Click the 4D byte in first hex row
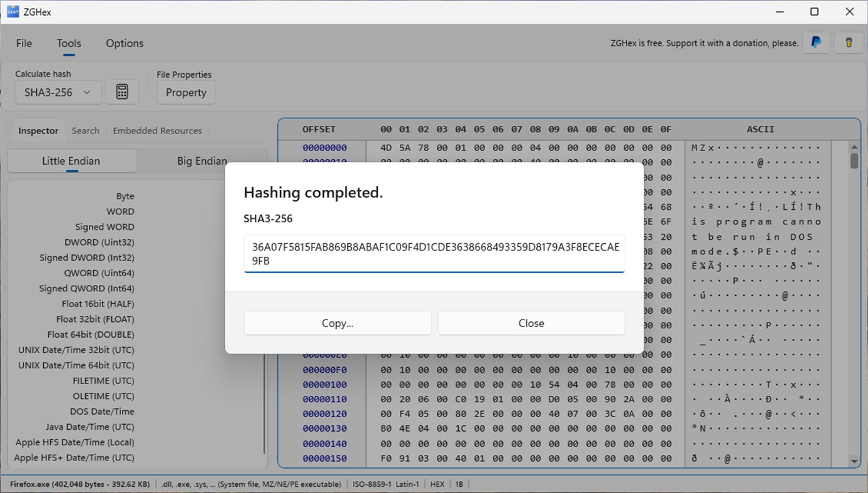This screenshot has height=493, width=868. tap(386, 148)
